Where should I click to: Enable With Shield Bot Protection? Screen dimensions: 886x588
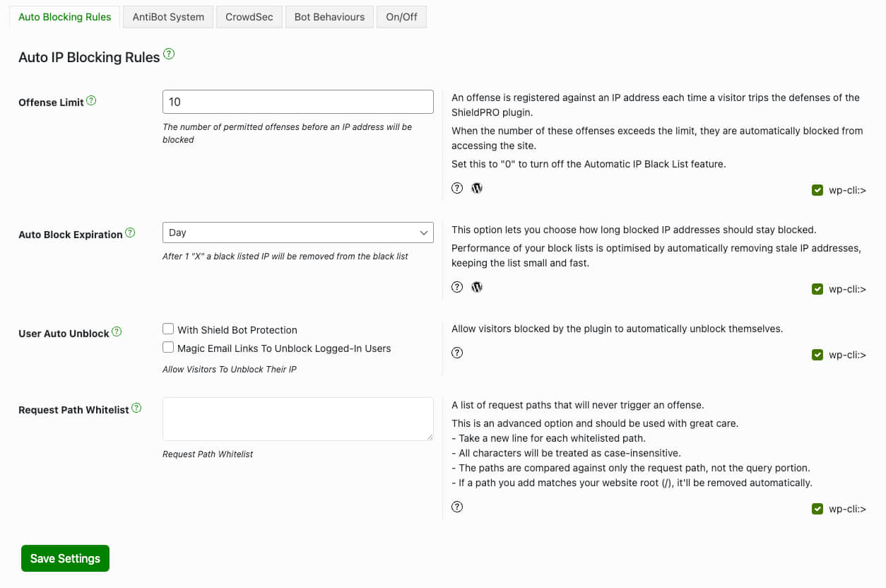click(168, 328)
